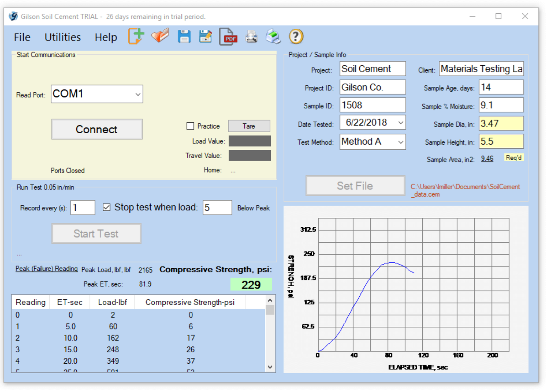Click the Sample ID field containing 1508
The image size is (551, 392).
(x=373, y=105)
